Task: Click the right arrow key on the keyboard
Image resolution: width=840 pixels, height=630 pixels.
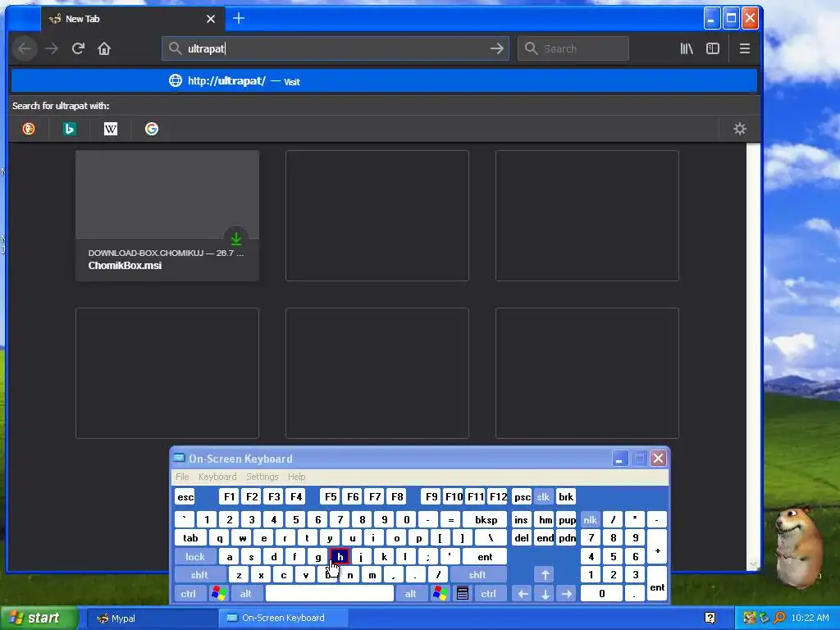Action: (567, 594)
